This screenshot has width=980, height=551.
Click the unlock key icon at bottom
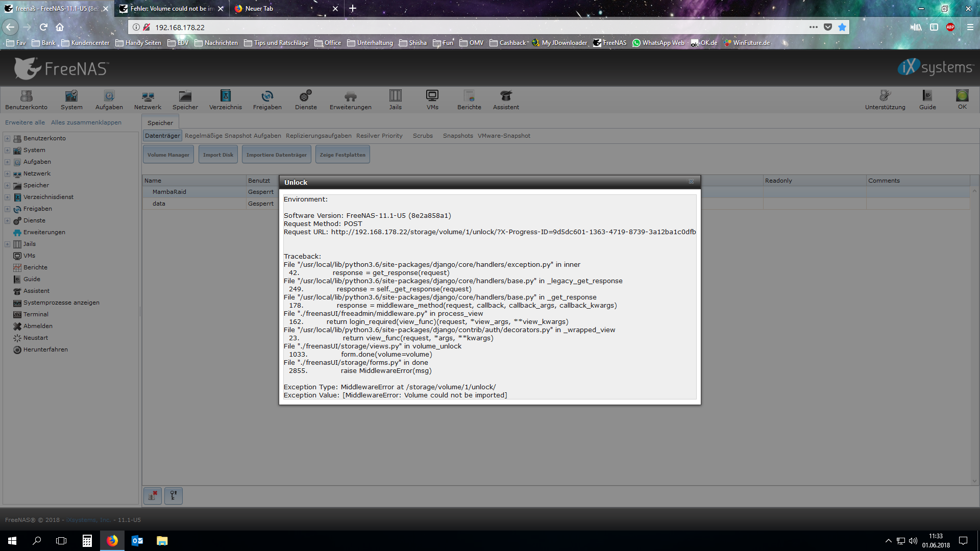(174, 495)
